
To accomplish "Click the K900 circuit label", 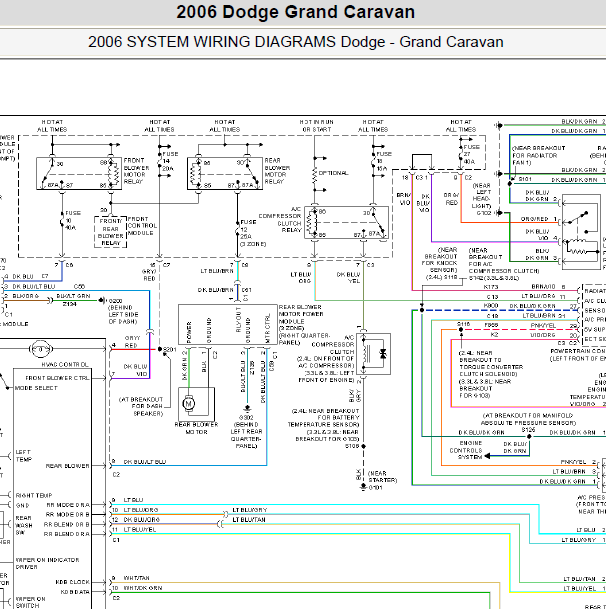I will (491, 306).
